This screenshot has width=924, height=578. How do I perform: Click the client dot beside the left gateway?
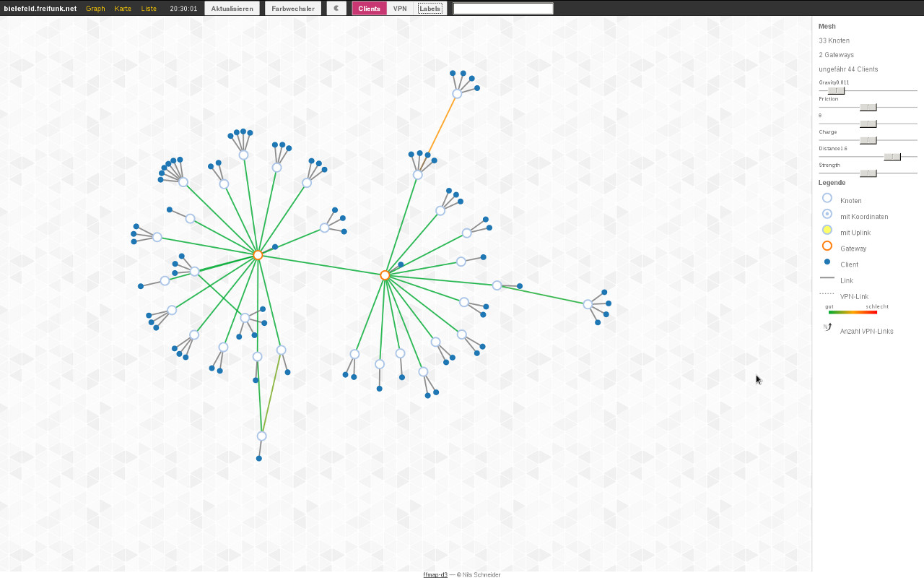click(275, 247)
